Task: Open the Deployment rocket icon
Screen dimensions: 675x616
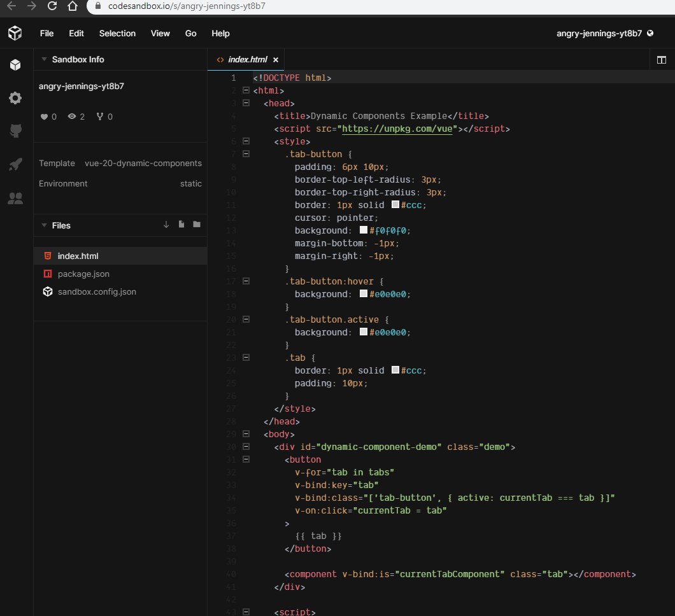Action: click(15, 164)
